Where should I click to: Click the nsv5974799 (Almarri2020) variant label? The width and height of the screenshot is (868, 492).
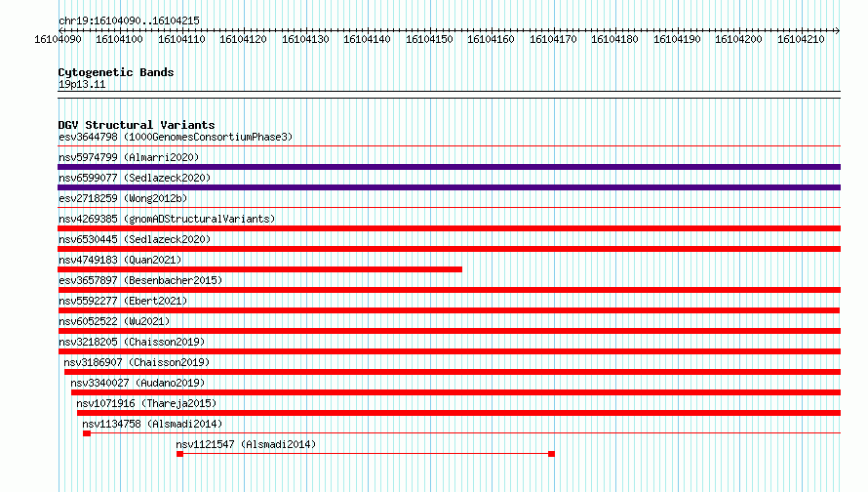tap(129, 157)
